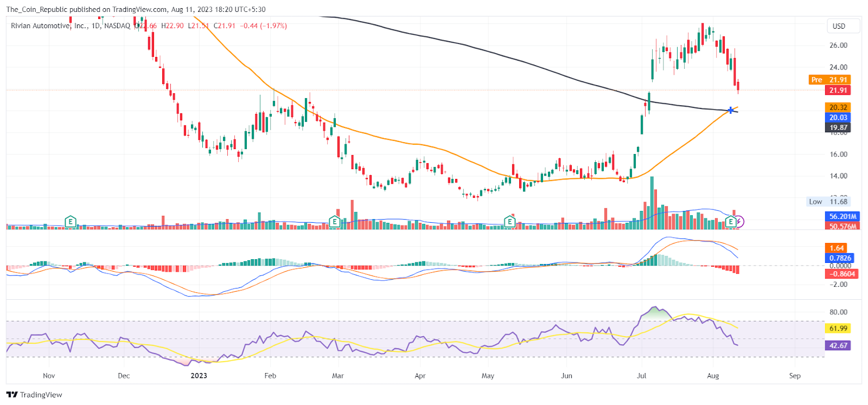Click the earnings E marker in August
This screenshot has height=405, width=868.
731,221
